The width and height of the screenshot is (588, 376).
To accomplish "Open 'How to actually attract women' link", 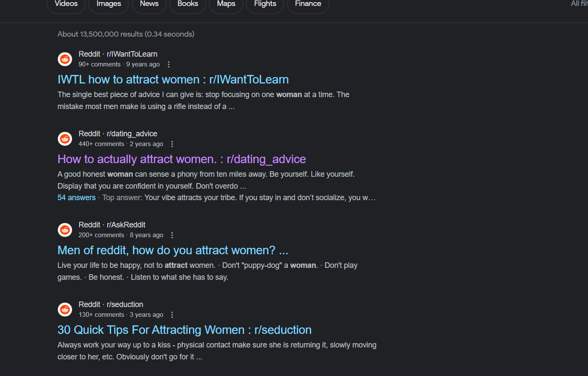I will pyautogui.click(x=182, y=159).
